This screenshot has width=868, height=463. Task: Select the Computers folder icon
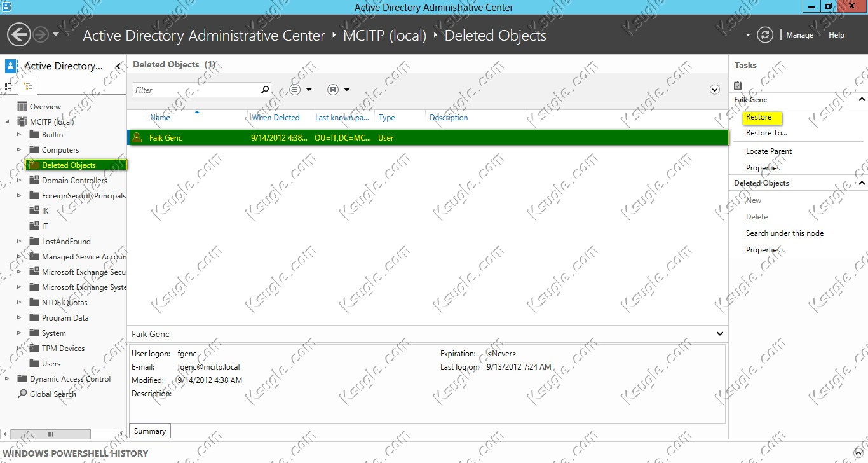pyautogui.click(x=34, y=149)
